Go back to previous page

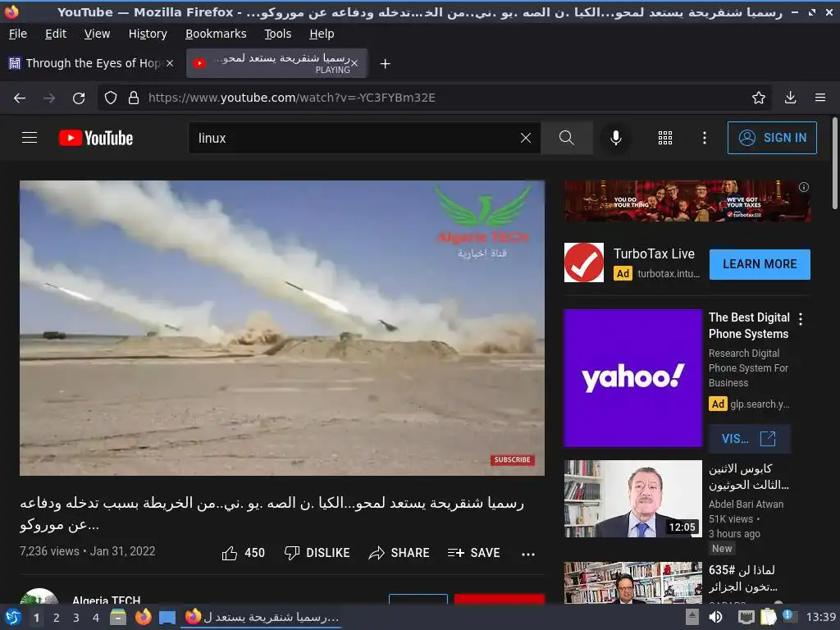click(20, 98)
